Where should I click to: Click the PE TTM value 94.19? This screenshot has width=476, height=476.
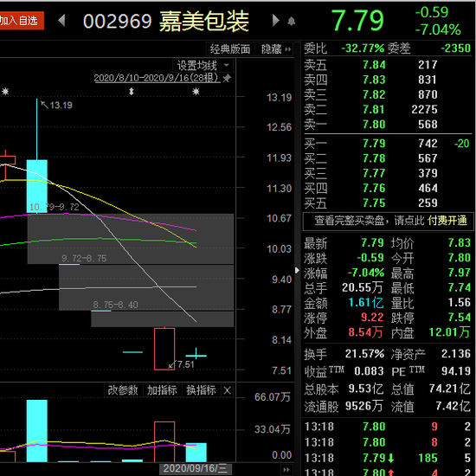click(456, 371)
